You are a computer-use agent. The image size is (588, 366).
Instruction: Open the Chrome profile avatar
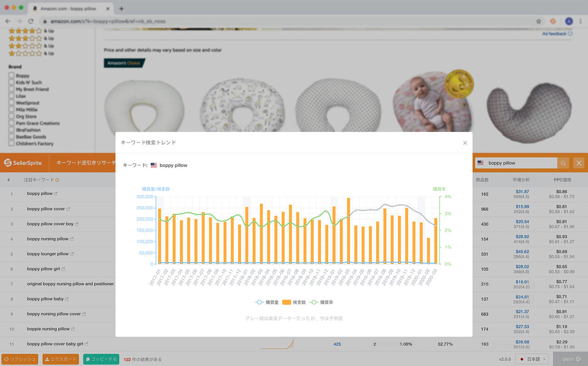tap(569, 21)
